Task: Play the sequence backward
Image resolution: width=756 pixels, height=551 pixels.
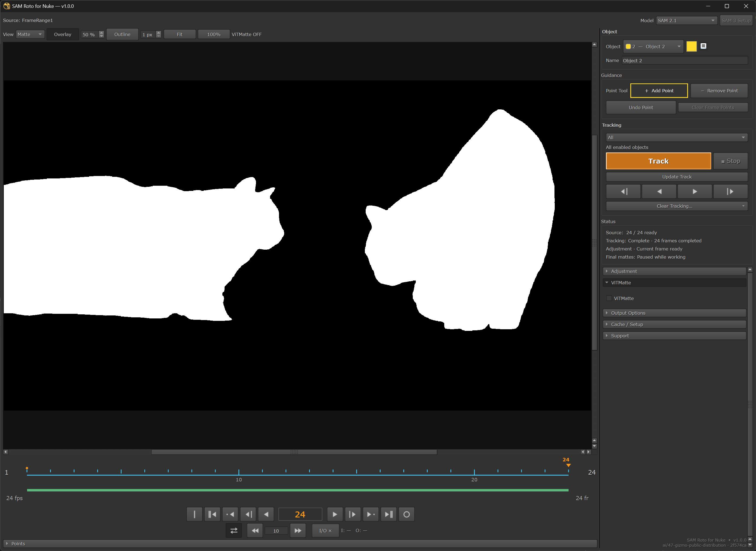Action: coord(266,514)
